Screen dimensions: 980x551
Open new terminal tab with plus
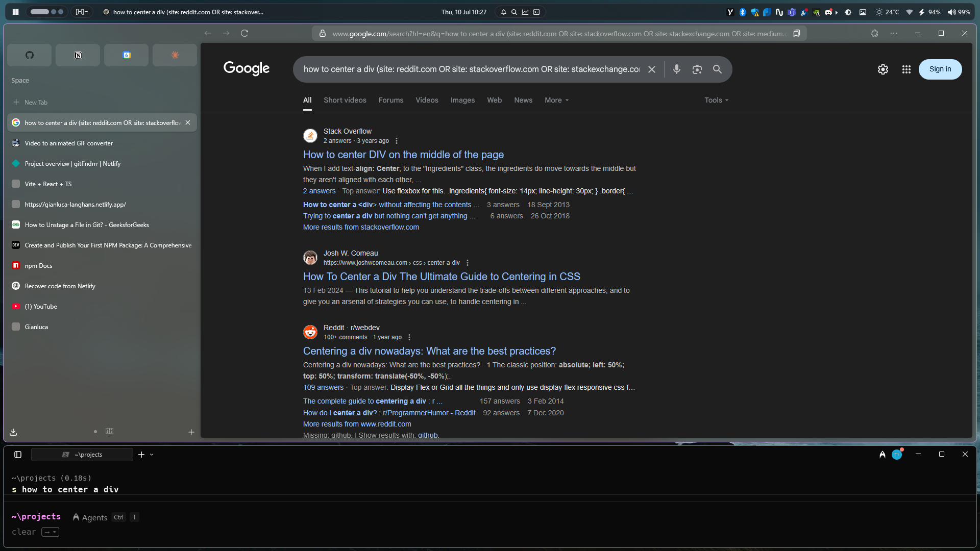pyautogui.click(x=141, y=455)
